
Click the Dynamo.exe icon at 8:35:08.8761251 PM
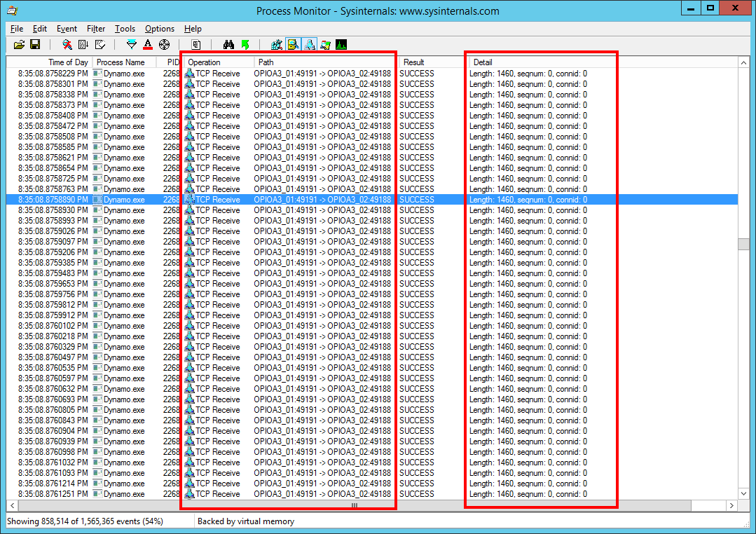[x=97, y=494]
